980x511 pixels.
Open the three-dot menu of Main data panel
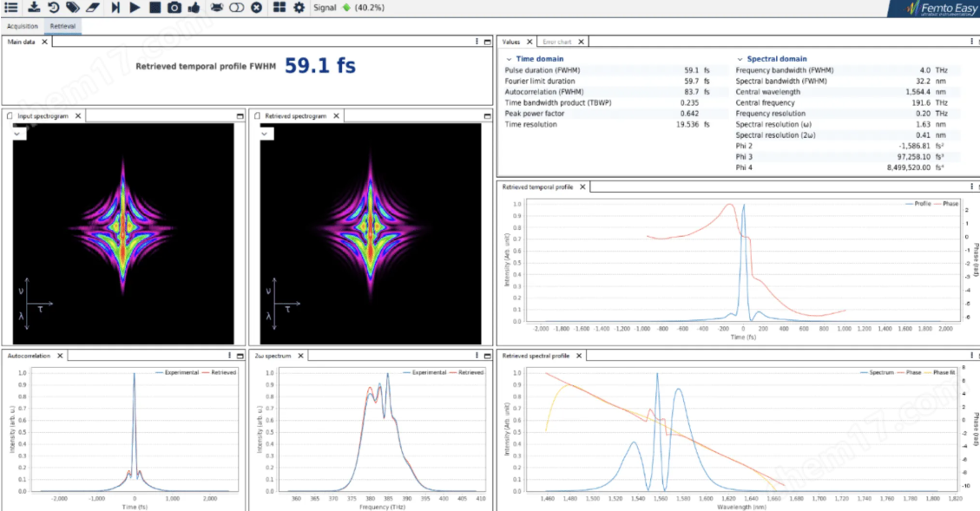click(477, 42)
